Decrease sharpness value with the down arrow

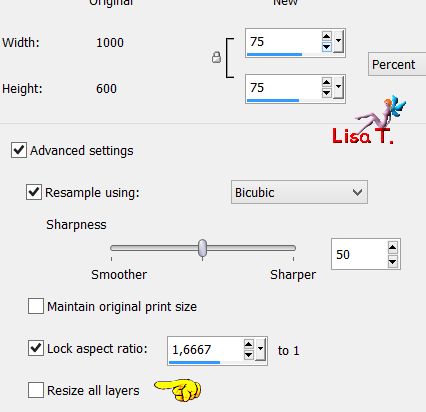coord(393,262)
